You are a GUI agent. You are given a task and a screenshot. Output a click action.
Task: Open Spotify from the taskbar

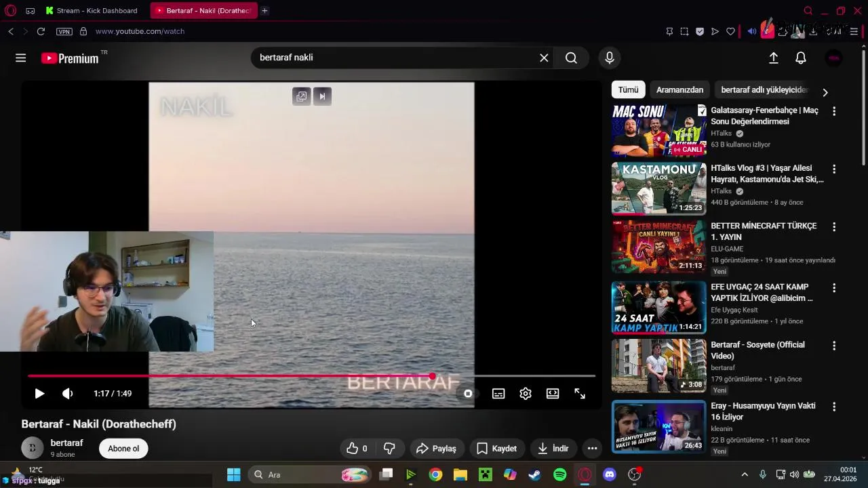click(x=559, y=474)
